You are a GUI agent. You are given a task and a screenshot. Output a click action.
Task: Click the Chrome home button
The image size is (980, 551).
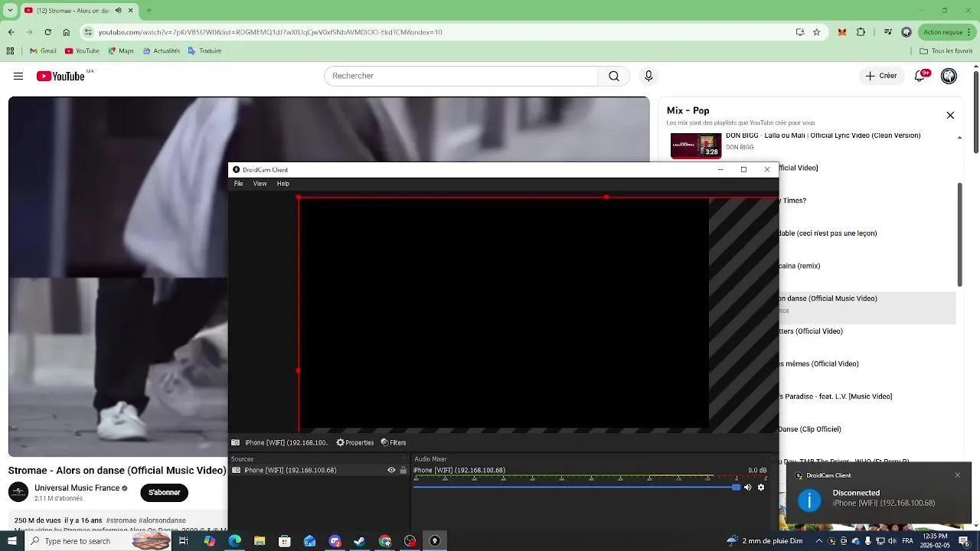click(67, 32)
